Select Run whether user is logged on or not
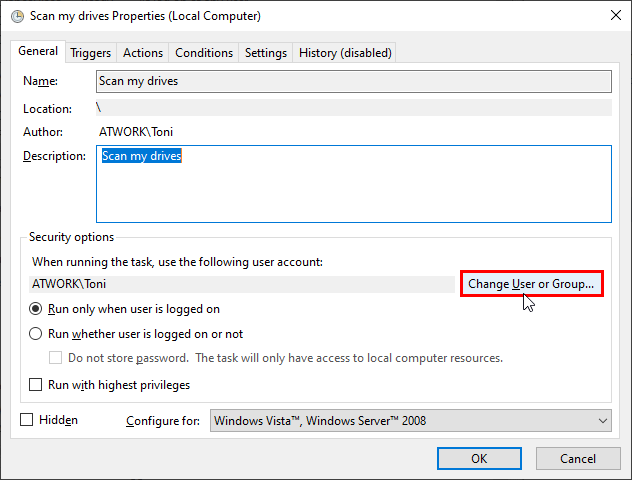 (x=37, y=334)
